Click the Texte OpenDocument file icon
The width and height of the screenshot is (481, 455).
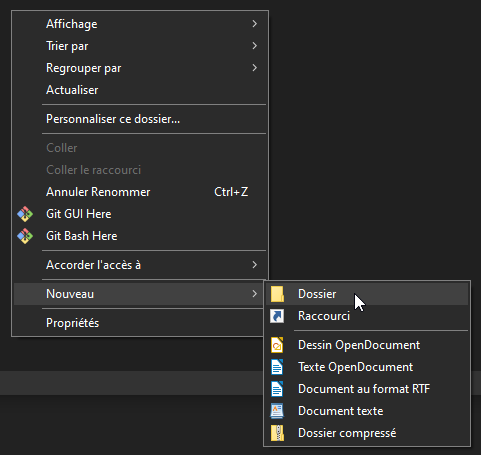coord(277,367)
